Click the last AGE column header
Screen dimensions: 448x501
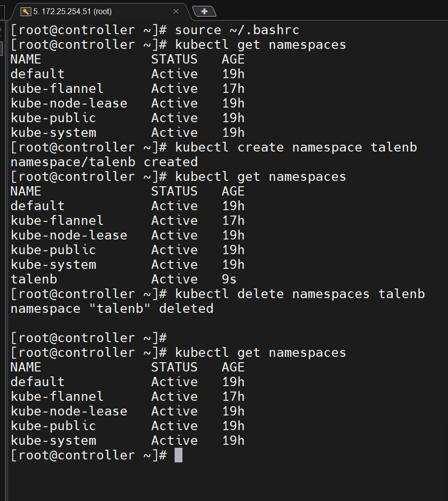233,367
